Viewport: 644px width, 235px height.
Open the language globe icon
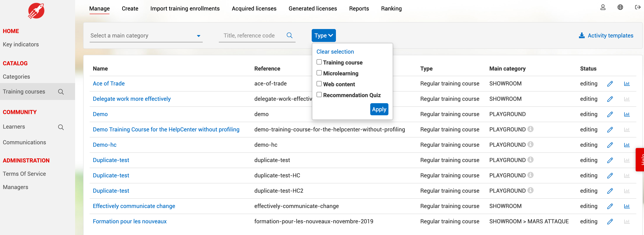[x=620, y=7]
